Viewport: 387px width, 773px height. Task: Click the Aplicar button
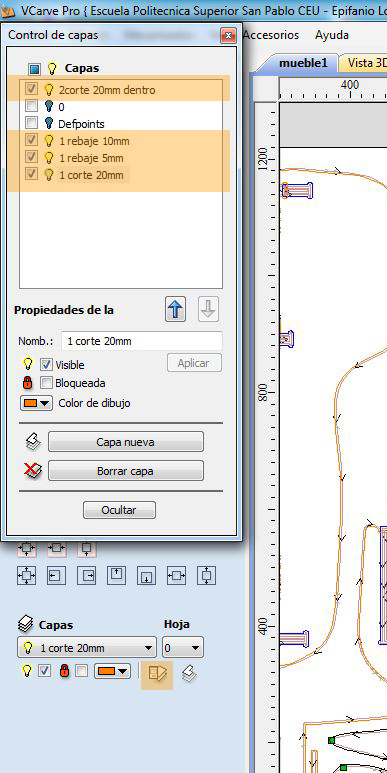tap(194, 363)
